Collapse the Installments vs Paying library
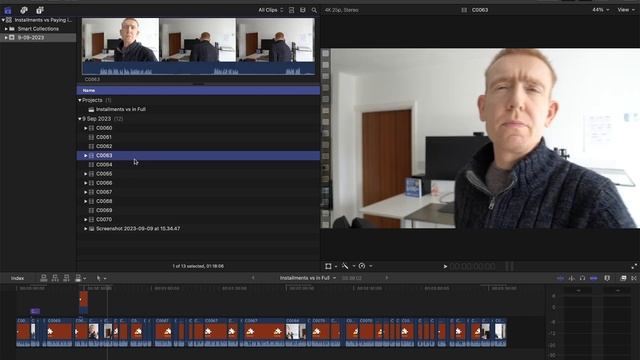Viewport: 640px width, 360px height. click(x=3, y=20)
